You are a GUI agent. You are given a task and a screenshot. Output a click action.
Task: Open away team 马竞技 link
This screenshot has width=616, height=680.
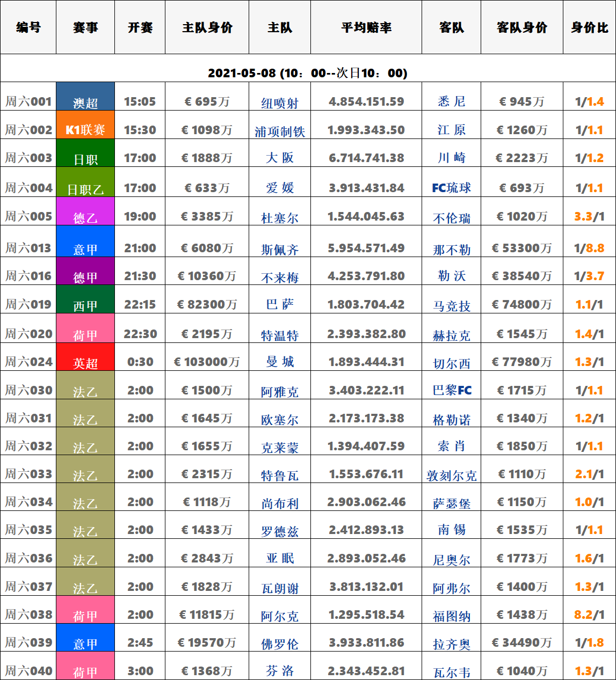pos(452,306)
